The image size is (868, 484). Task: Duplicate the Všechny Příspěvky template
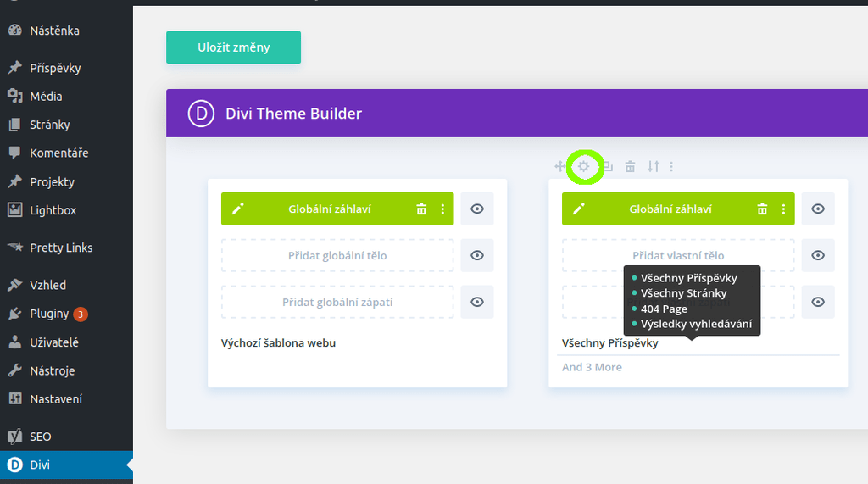click(608, 166)
